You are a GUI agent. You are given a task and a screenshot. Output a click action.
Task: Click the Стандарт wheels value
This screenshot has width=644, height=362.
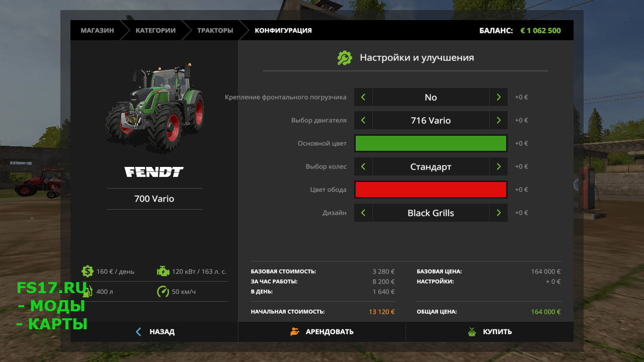431,166
